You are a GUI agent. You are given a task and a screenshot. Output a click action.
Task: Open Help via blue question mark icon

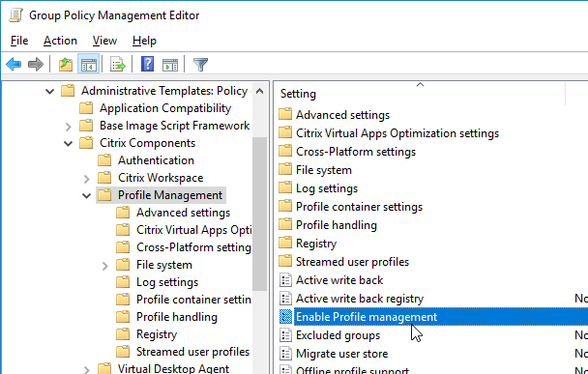pyautogui.click(x=147, y=64)
